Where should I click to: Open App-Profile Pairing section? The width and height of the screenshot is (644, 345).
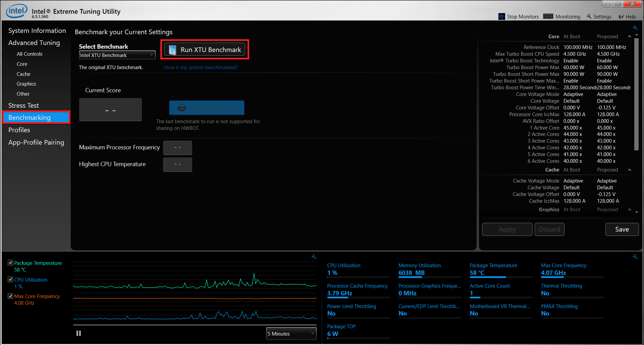(36, 142)
